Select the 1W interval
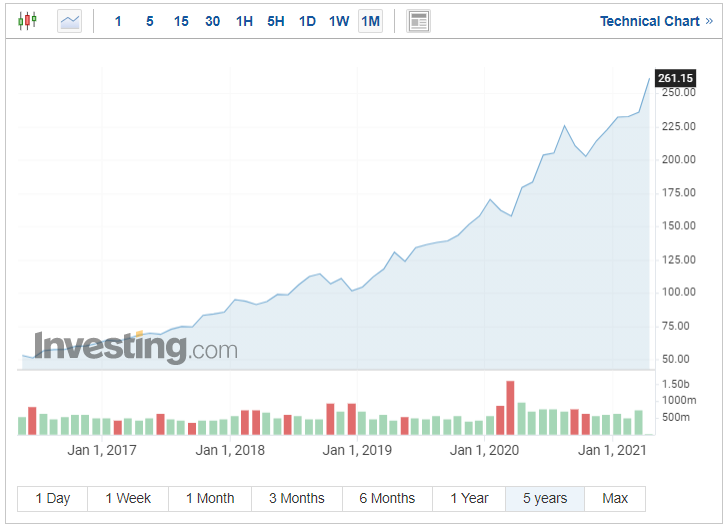This screenshot has height=527, width=728. pos(339,21)
